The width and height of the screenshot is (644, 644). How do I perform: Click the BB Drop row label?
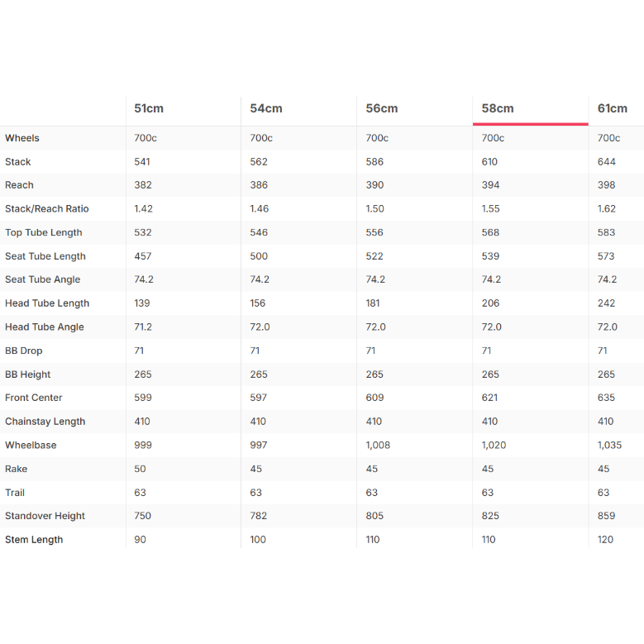click(x=24, y=351)
